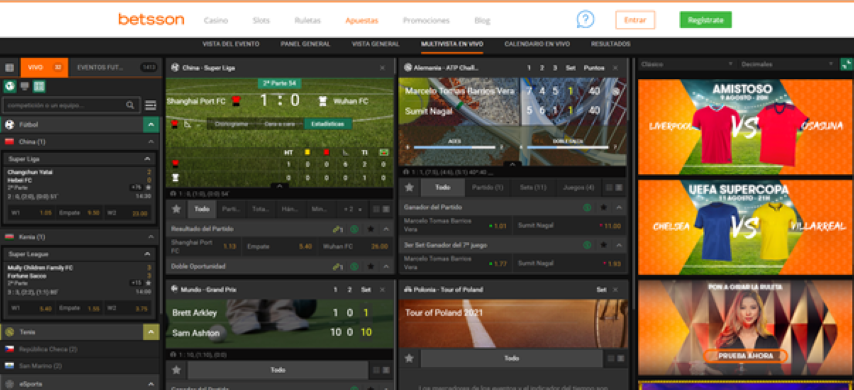The height and width of the screenshot is (390, 854).
Task: Select the football sport filter icon
Action: pyautogui.click(x=10, y=86)
